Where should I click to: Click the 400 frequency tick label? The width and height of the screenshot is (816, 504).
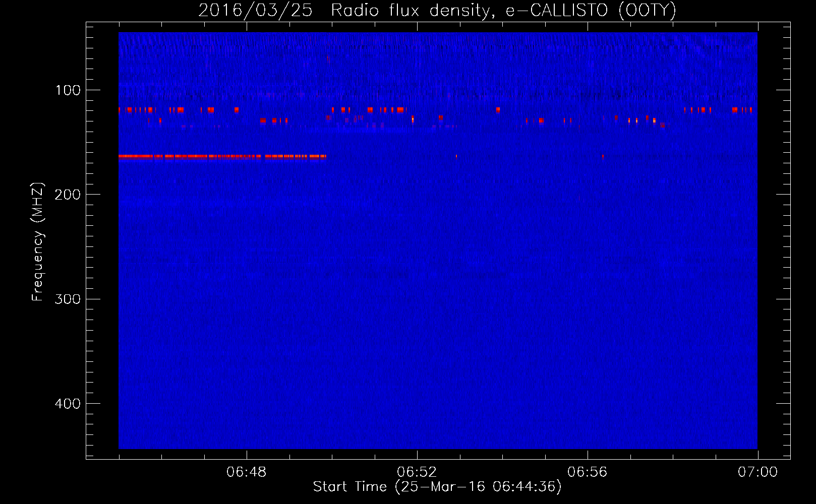(68, 404)
